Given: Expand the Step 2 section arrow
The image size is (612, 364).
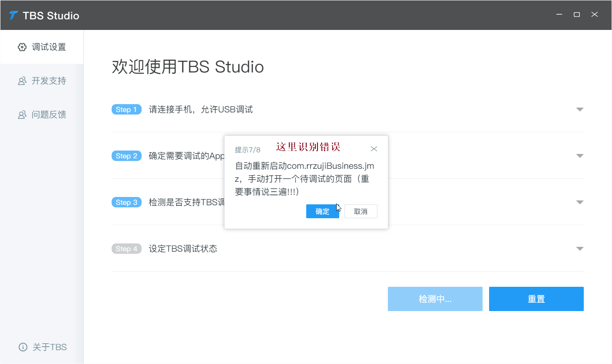Looking at the screenshot, I should 579,156.
